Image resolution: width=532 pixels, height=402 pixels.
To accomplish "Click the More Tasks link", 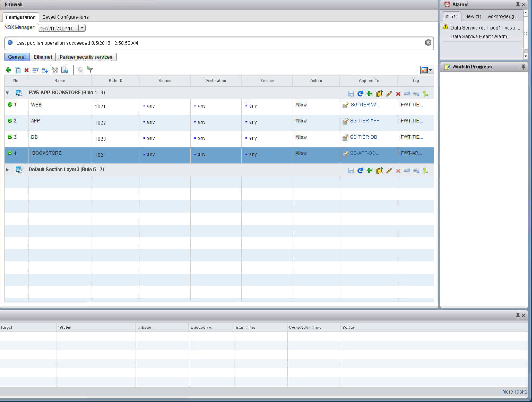I will 514,392.
